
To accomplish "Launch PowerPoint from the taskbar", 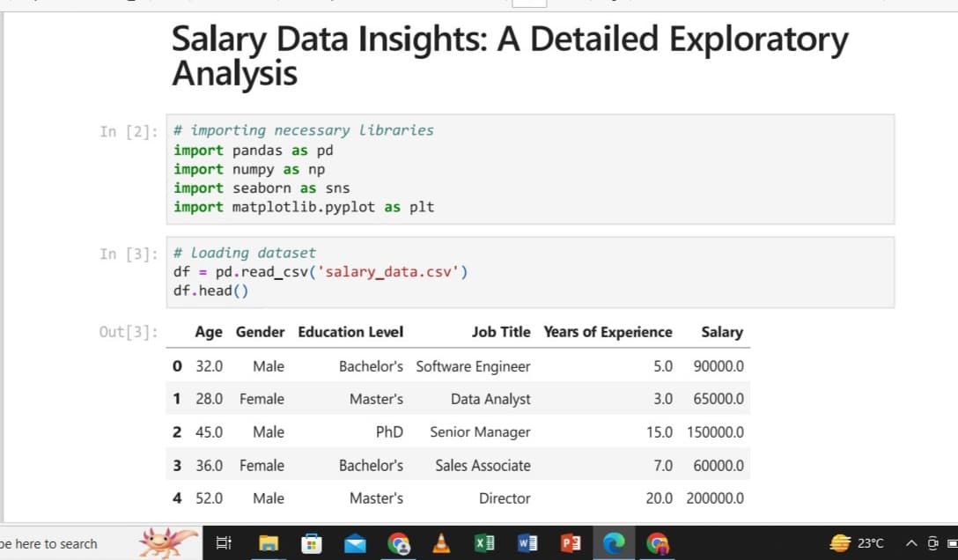I will pyautogui.click(x=571, y=544).
